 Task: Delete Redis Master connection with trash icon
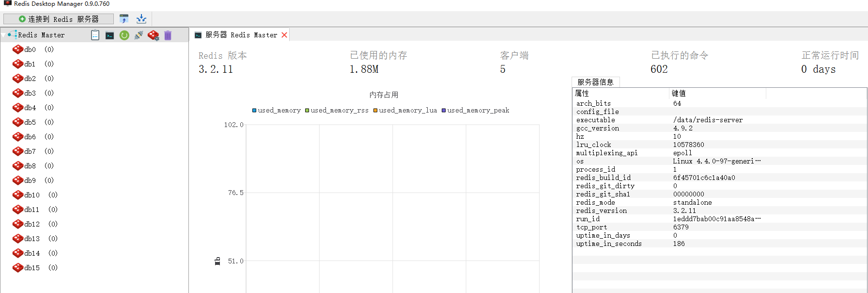168,35
